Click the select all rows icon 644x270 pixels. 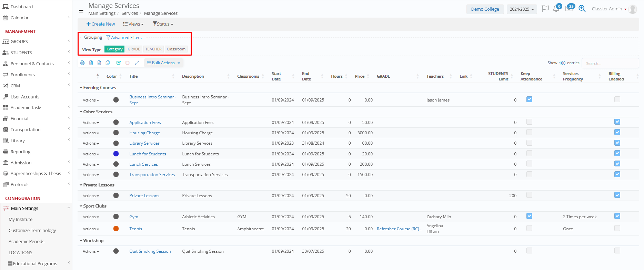point(119,63)
